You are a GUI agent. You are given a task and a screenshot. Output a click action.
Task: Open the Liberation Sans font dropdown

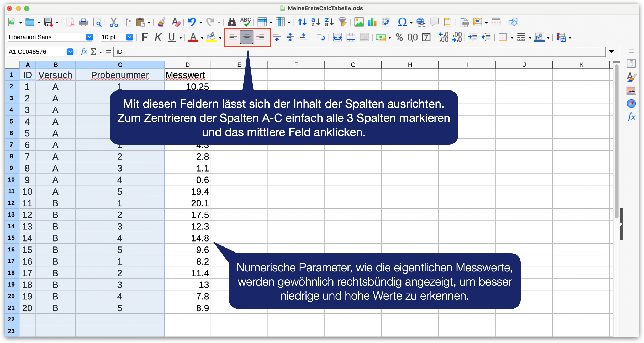89,37
